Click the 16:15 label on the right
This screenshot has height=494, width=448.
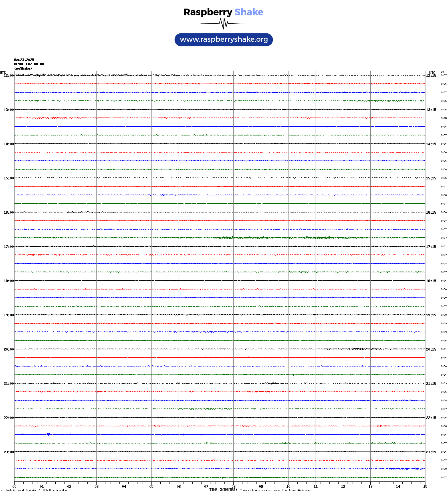tap(431, 212)
